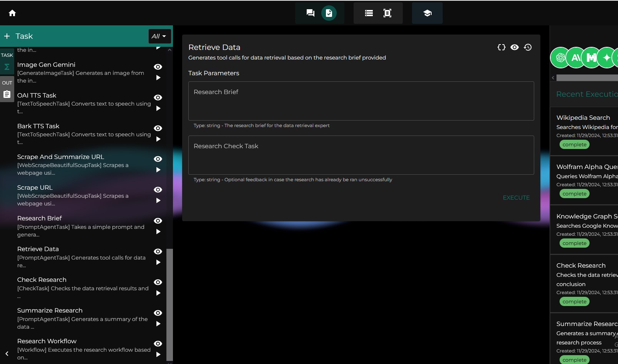Open the chat view in top bar
This screenshot has width=618, height=364.
(311, 13)
